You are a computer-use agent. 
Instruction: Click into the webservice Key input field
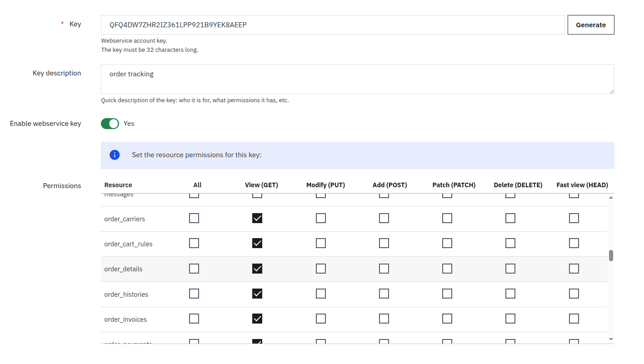point(333,25)
